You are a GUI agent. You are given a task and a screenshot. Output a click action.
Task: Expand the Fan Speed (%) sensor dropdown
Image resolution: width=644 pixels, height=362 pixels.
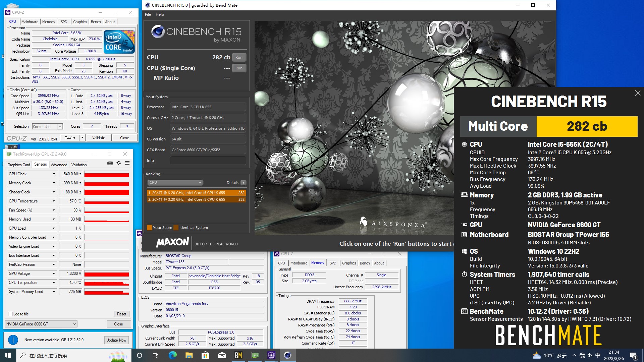54,210
